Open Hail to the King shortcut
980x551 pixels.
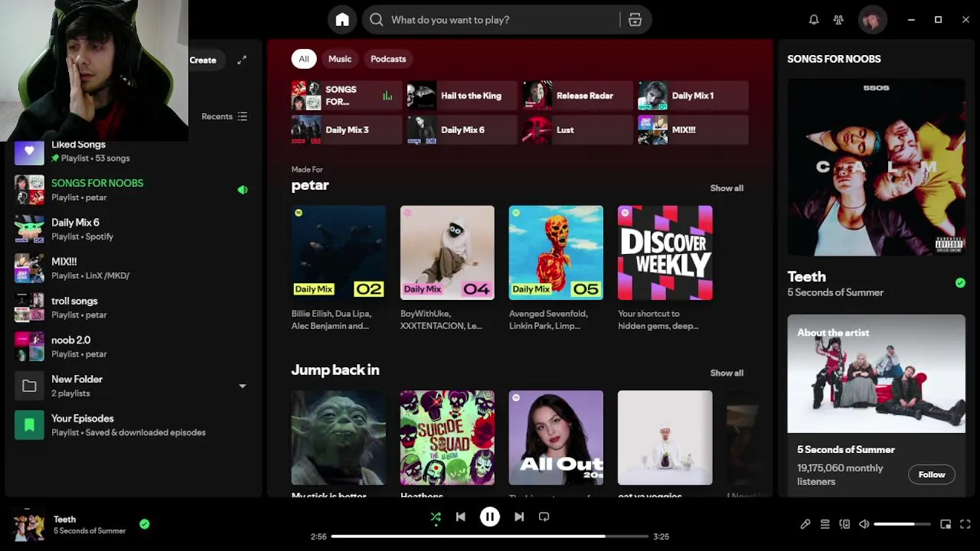(x=461, y=96)
